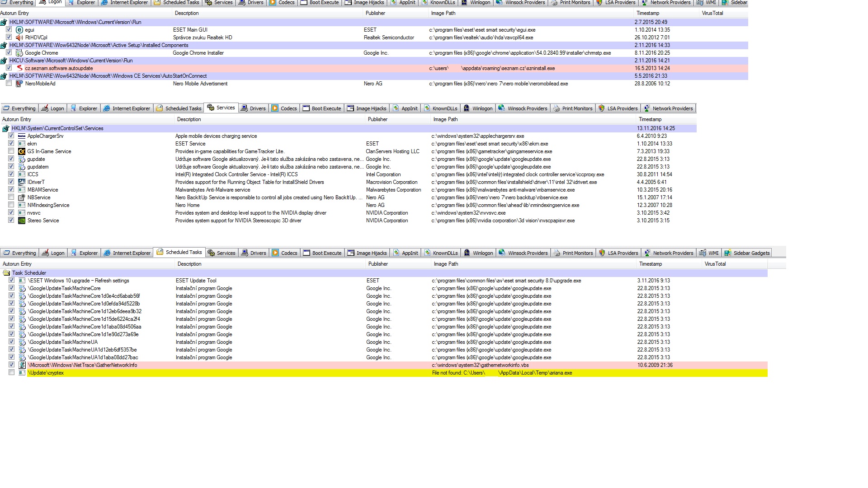Click the Task Scheduler folder icon

coord(6,273)
